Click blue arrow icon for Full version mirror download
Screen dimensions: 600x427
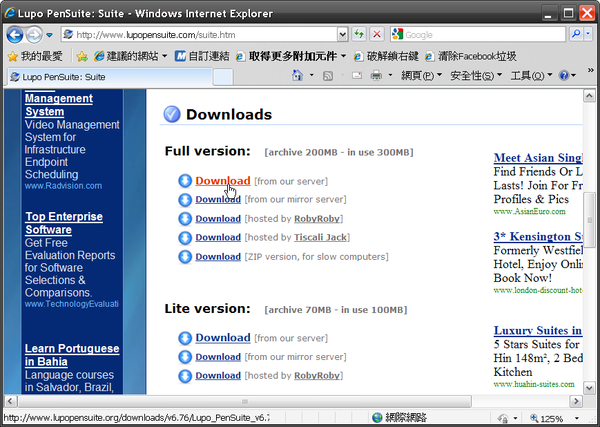click(185, 200)
